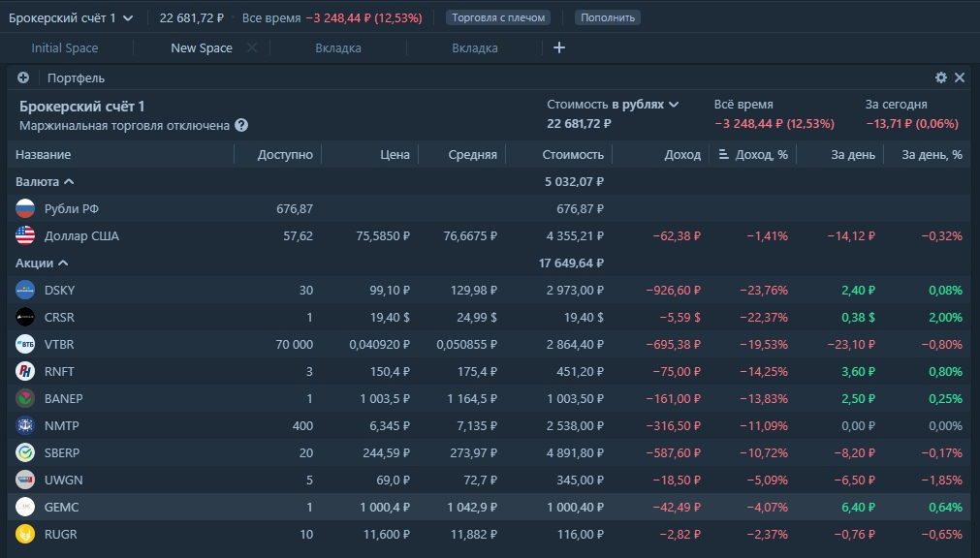
Task: Select the SBERP ticker name
Action: 62,453
